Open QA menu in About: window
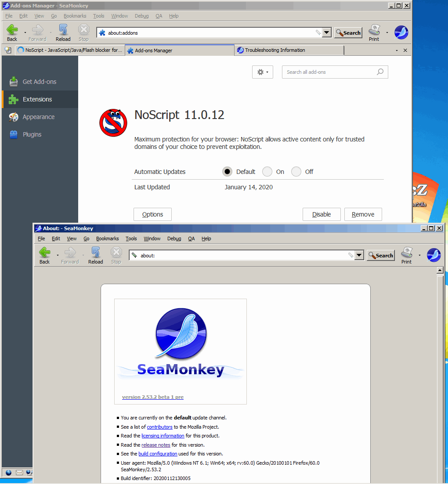The image size is (448, 484). pos(191,238)
